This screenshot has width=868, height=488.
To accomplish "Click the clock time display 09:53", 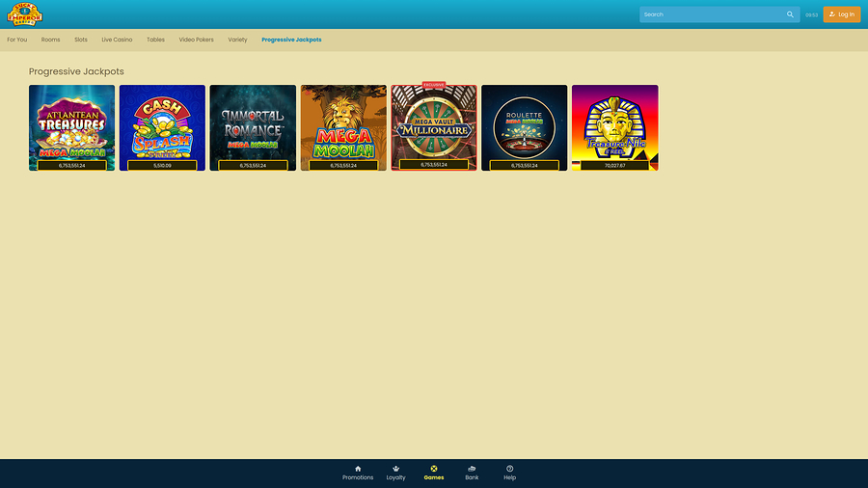I will (811, 14).
